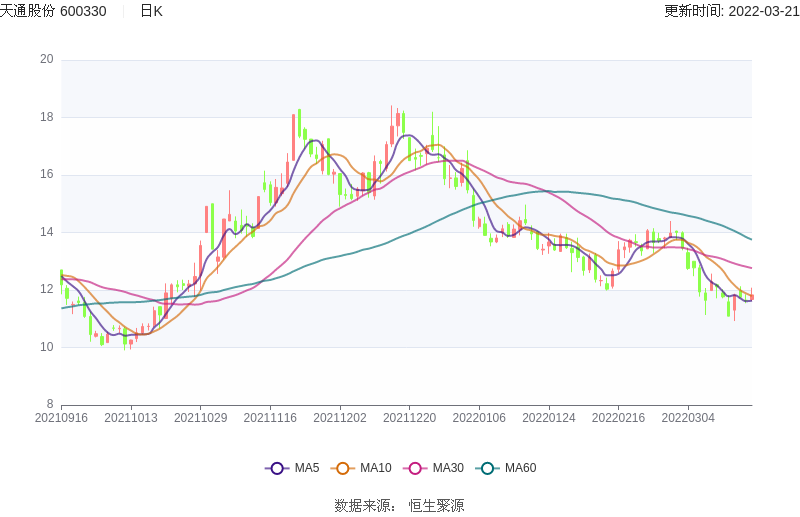
Task: Pick the 20220106 date tick label
Action: point(479,418)
